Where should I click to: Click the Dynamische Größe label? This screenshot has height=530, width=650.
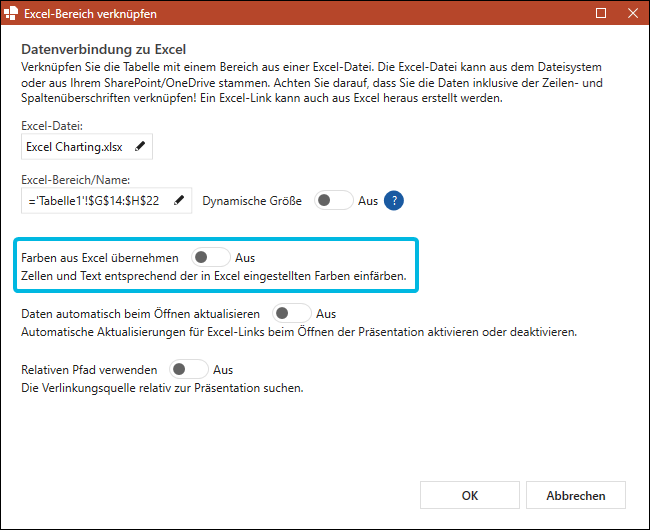(252, 201)
